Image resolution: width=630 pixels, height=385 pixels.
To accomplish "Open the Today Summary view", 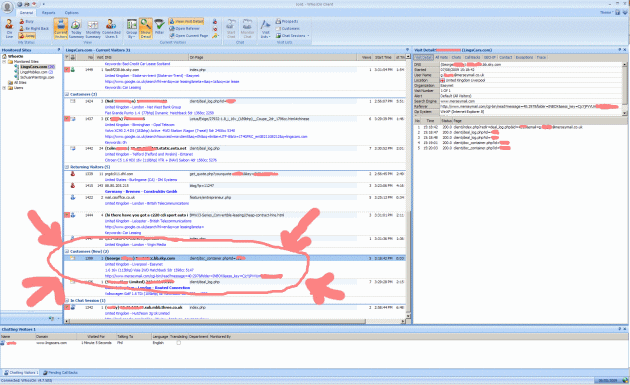I will (76, 29).
